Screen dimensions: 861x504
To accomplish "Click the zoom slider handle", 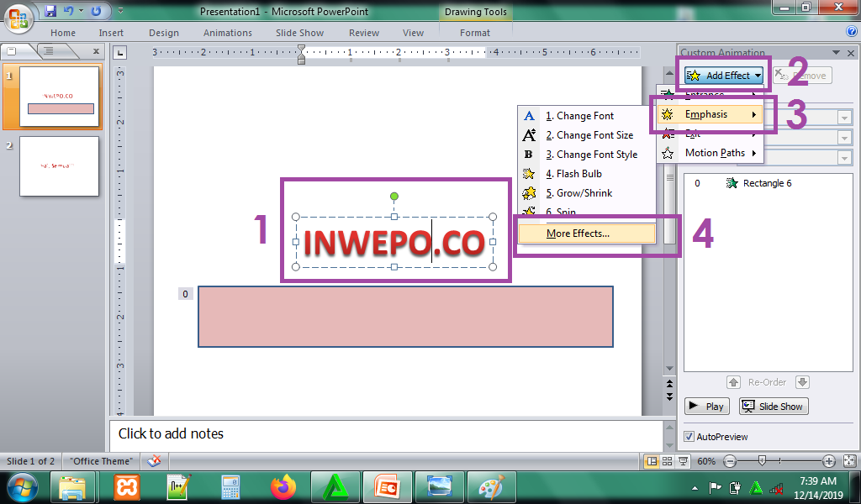I will [762, 460].
